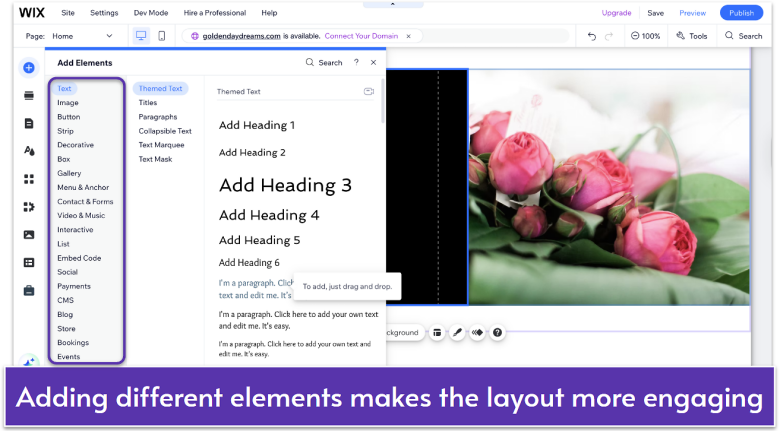Select the Contact & Forms category
Viewport: 780px width, 431px height.
coord(85,202)
